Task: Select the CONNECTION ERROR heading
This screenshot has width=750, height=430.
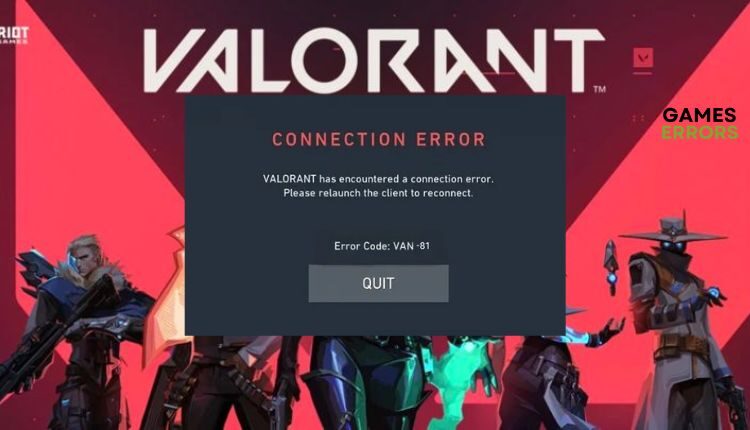Action: (379, 139)
